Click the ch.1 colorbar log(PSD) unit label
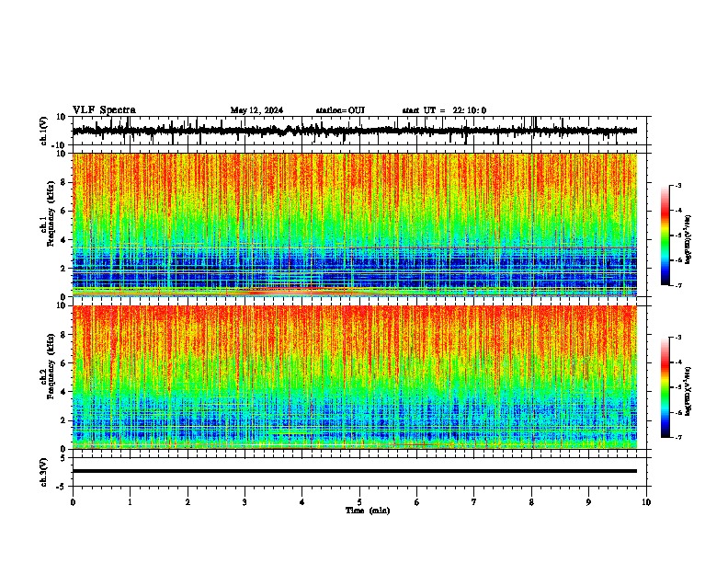This screenshot has width=728, height=563. click(688, 239)
